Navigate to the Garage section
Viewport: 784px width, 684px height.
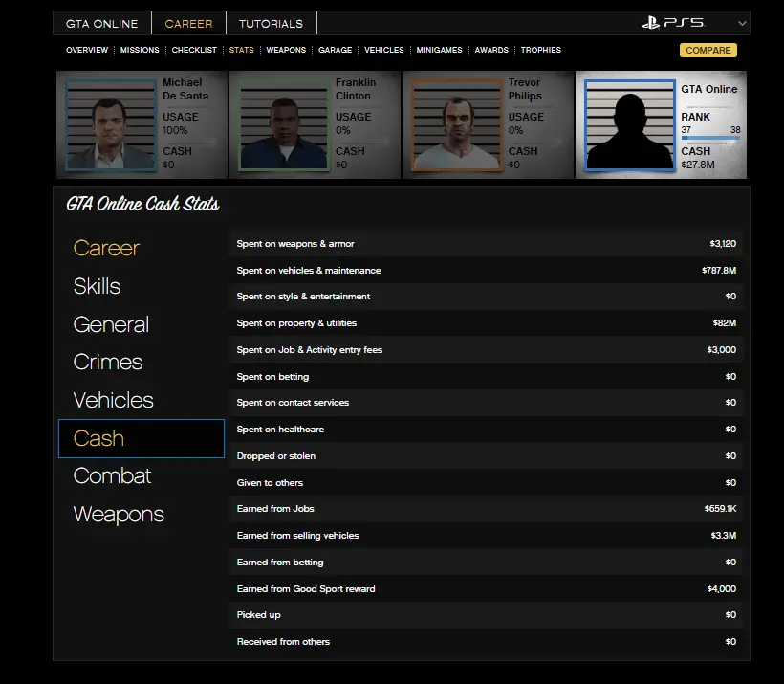coord(335,50)
